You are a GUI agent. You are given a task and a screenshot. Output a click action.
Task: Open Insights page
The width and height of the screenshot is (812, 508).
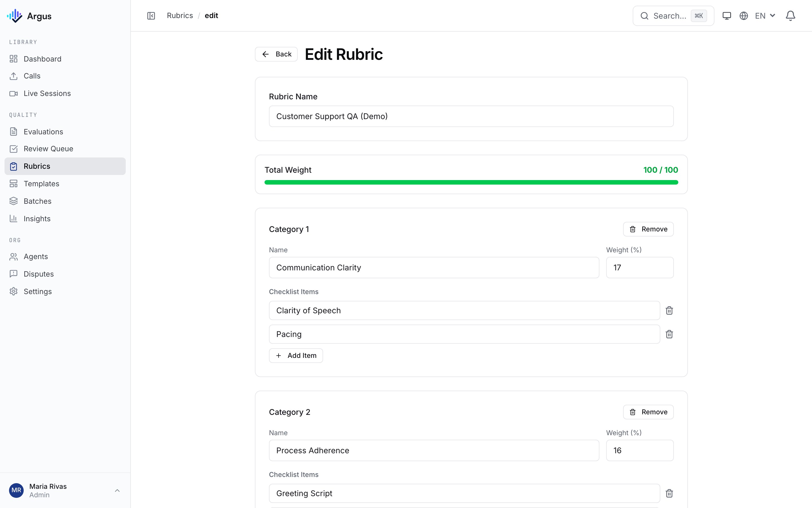point(65,219)
